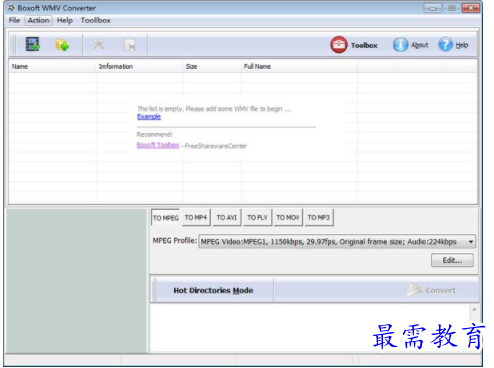
Task: Click the clear list toolbar icon
Action: [129, 45]
